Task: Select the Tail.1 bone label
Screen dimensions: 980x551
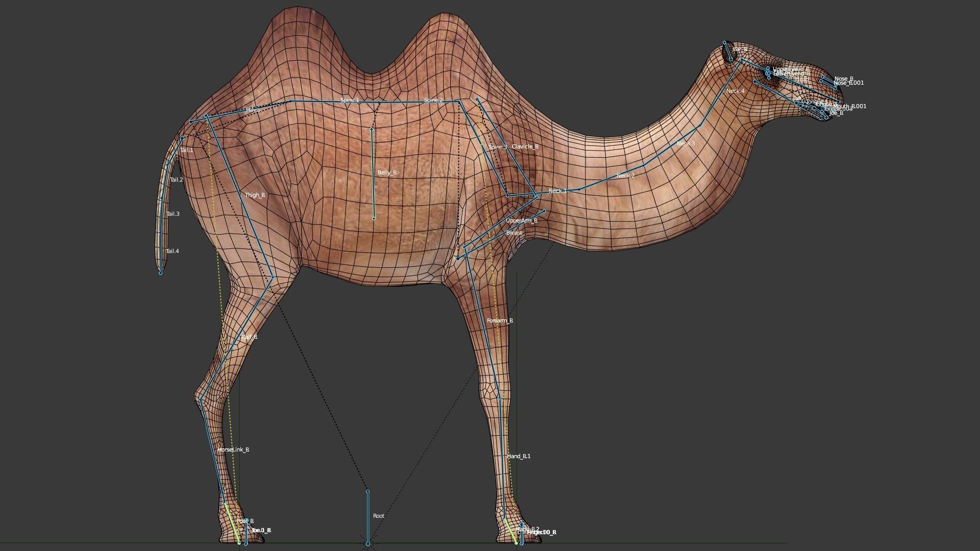Action: click(187, 151)
